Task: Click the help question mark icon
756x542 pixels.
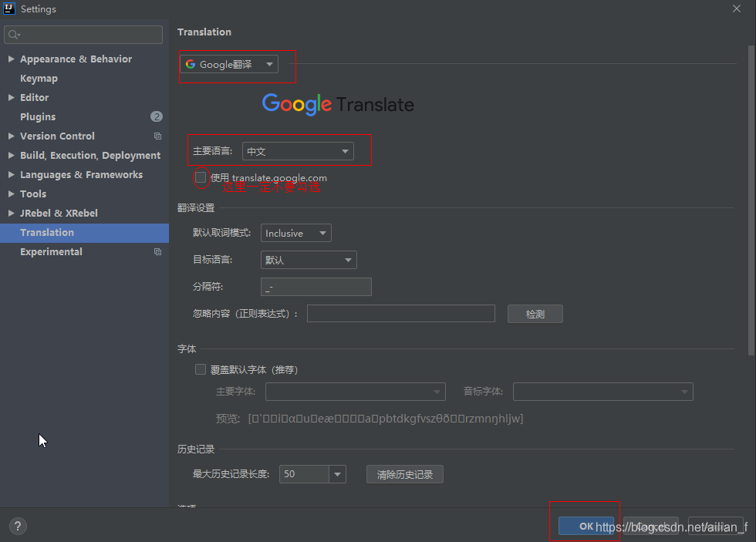Action: click(x=17, y=526)
